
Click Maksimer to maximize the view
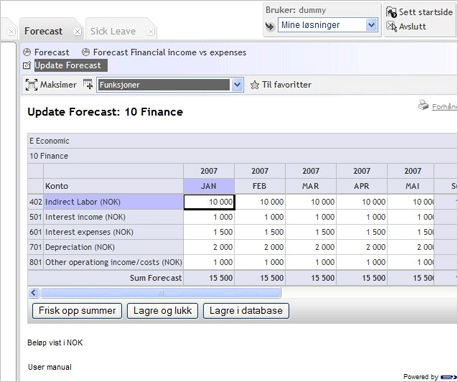[x=58, y=85]
